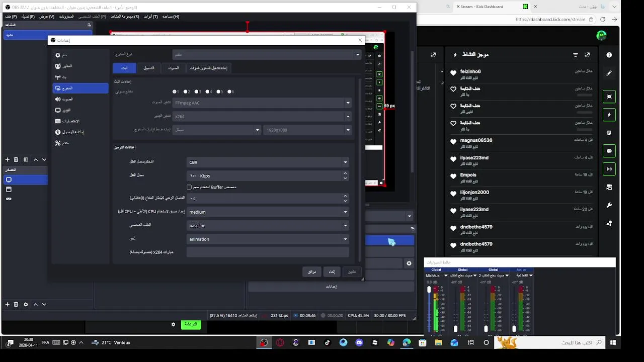
Task: Reload the Kick dashboard page
Action: (602, 19)
